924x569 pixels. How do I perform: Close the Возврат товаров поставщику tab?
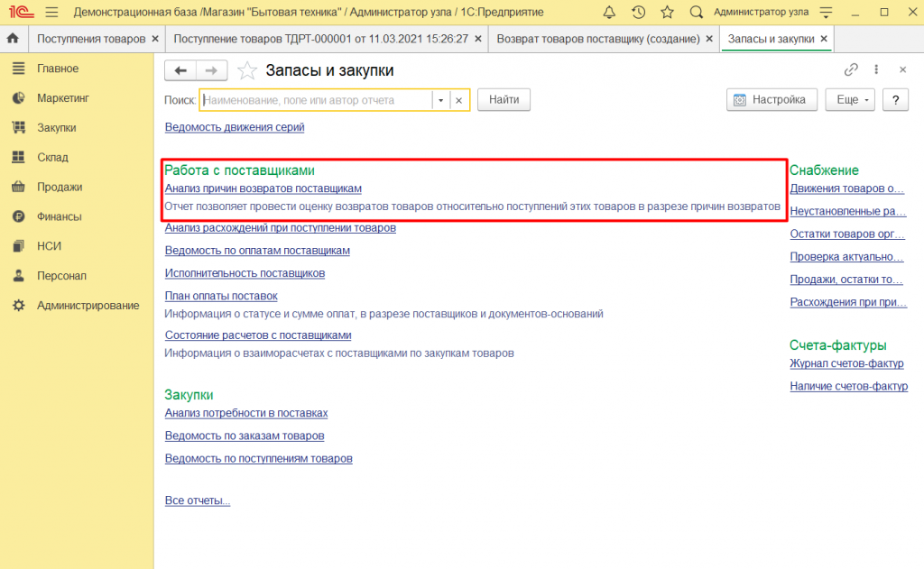(709, 40)
